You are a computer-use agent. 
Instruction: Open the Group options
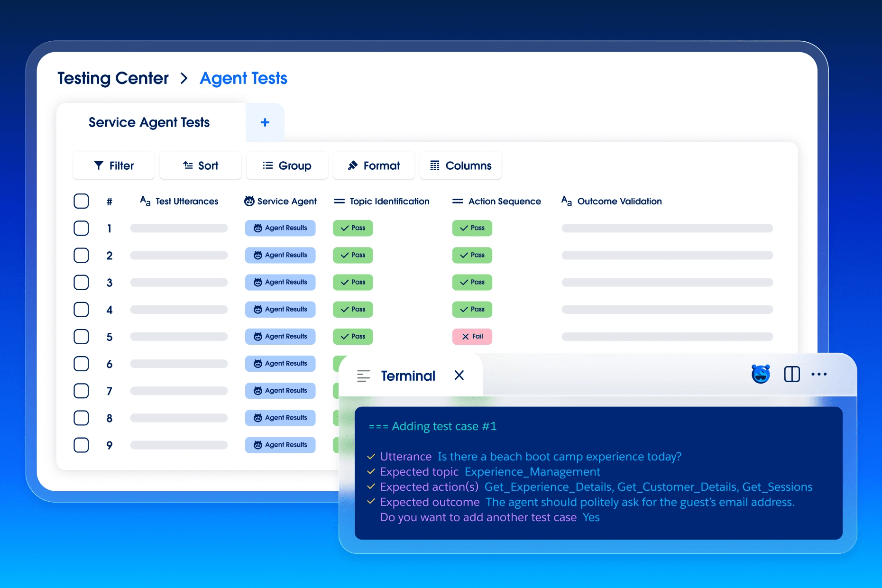[x=287, y=165]
